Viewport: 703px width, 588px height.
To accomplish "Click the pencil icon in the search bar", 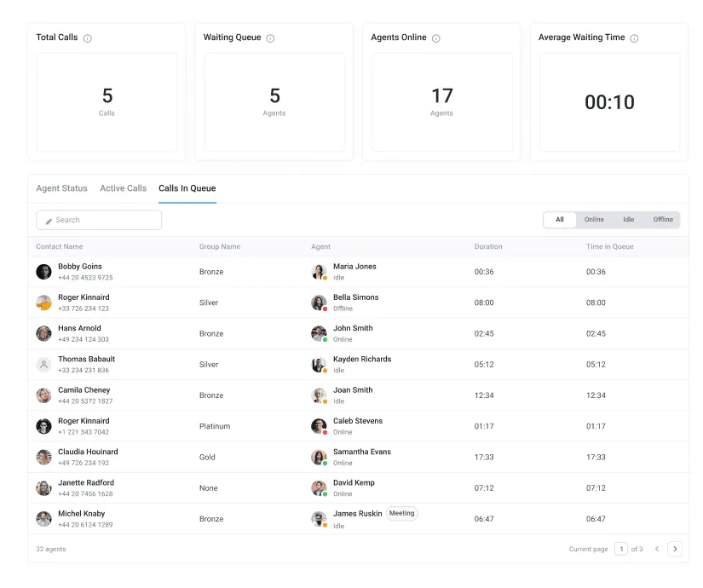I will click(x=49, y=220).
